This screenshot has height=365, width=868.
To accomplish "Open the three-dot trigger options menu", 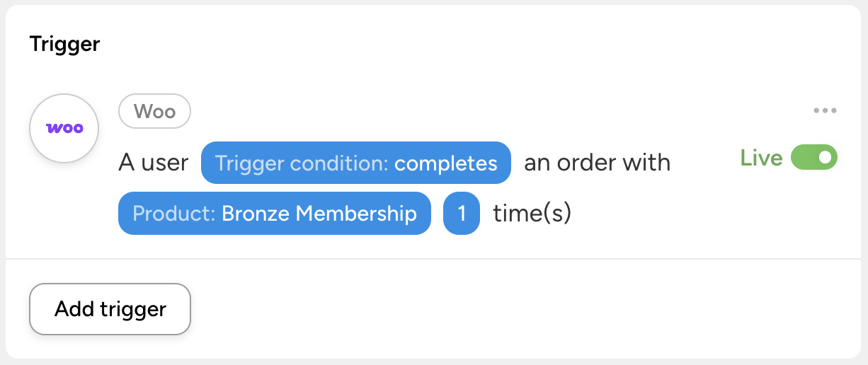I will (825, 110).
